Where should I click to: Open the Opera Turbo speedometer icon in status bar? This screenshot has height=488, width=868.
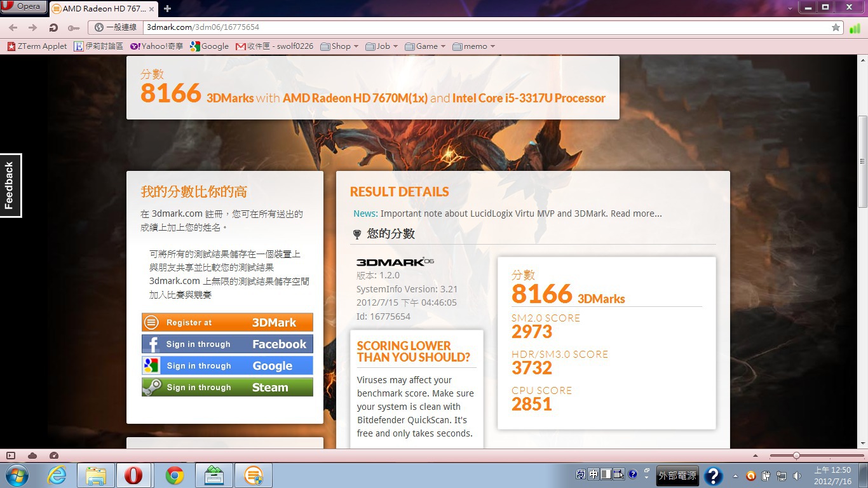[54, 456]
